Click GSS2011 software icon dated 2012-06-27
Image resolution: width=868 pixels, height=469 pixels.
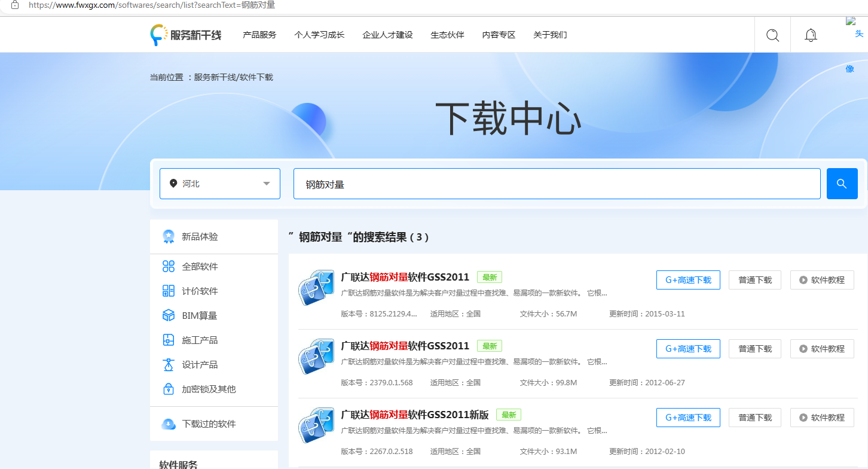pyautogui.click(x=316, y=357)
